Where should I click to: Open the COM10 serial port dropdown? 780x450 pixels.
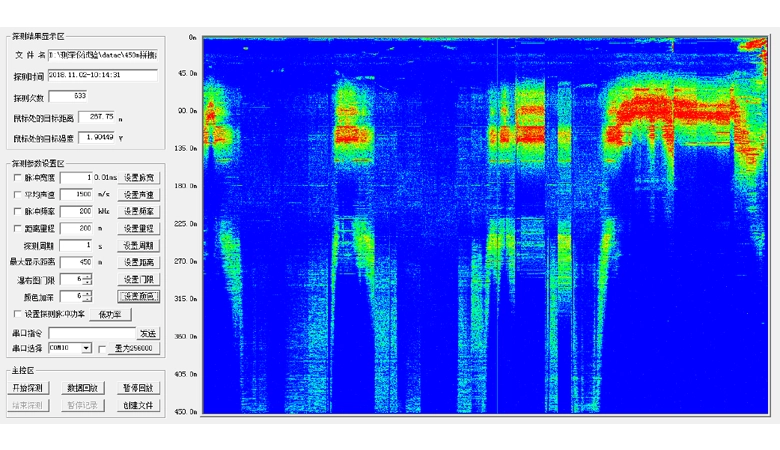[87, 348]
